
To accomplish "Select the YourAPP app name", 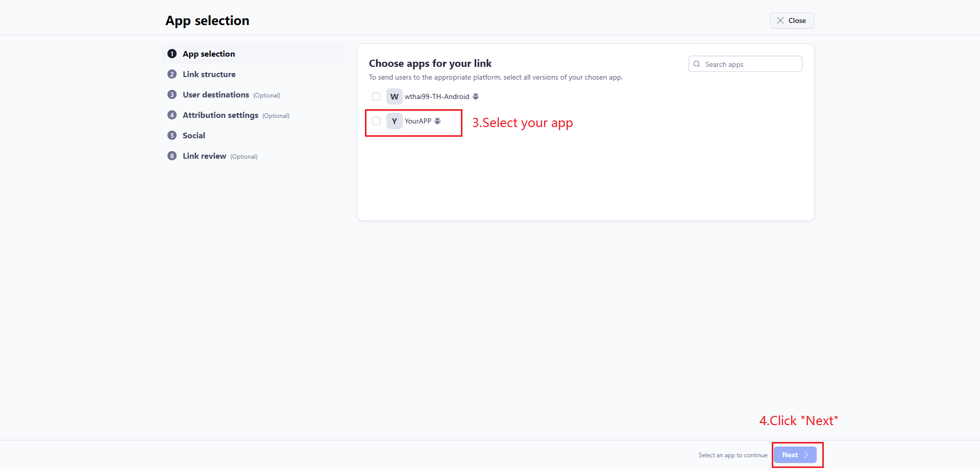I will click(418, 121).
